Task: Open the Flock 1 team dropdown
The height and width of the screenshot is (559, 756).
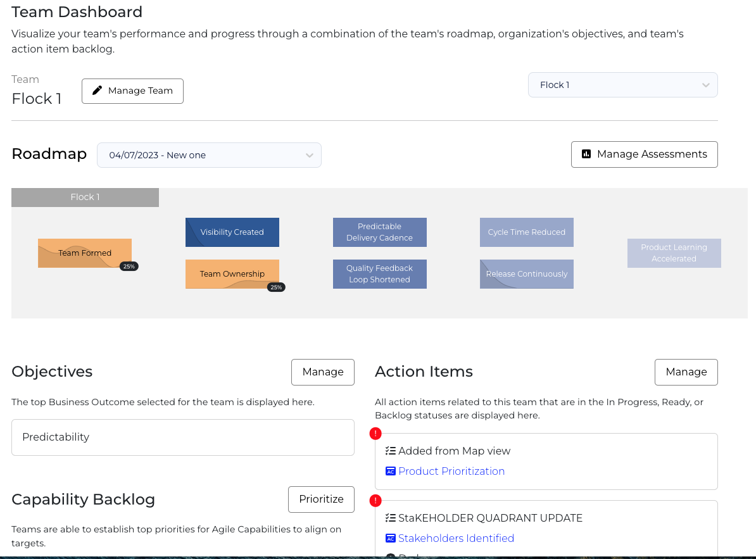Action: [x=622, y=85]
